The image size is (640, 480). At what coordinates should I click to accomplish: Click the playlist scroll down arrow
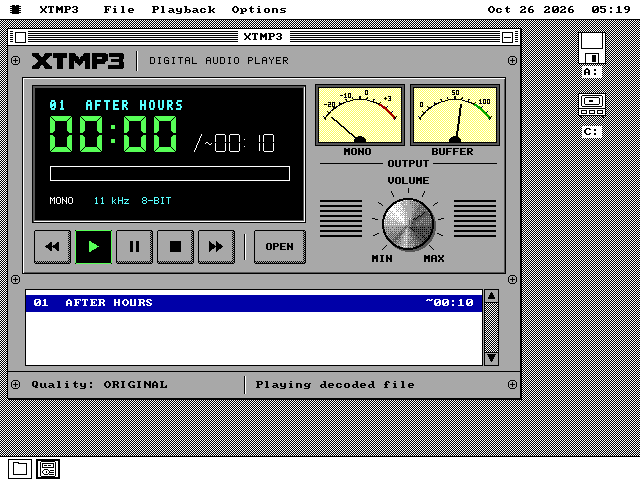(x=491, y=358)
